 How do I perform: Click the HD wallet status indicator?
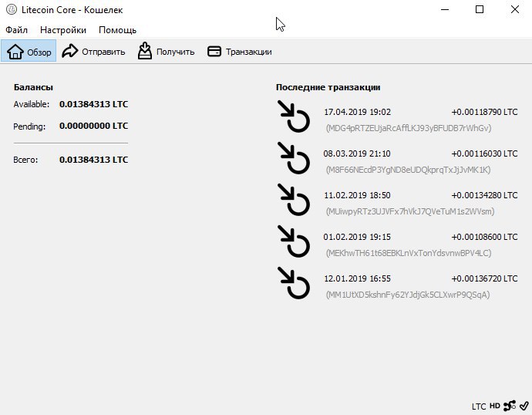point(495,406)
